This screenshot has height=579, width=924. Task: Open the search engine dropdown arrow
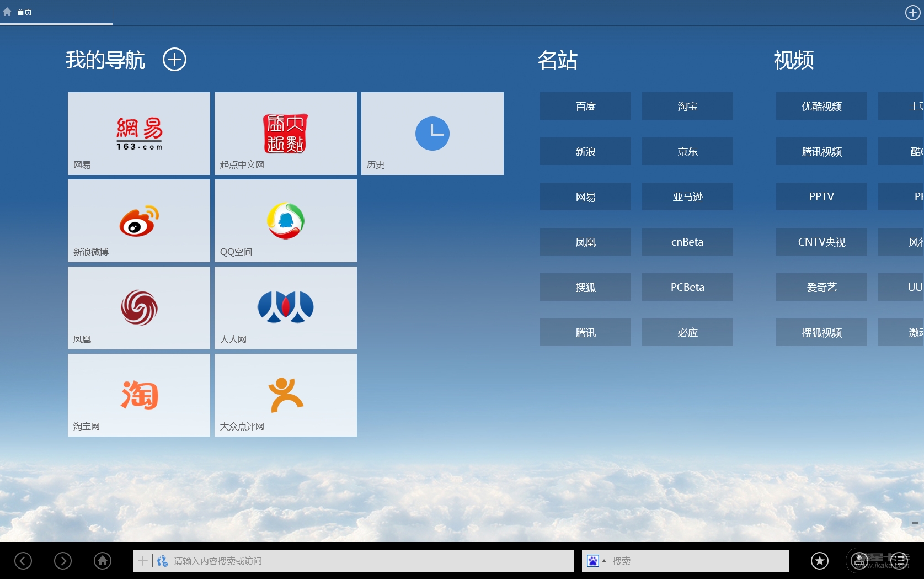point(604,561)
